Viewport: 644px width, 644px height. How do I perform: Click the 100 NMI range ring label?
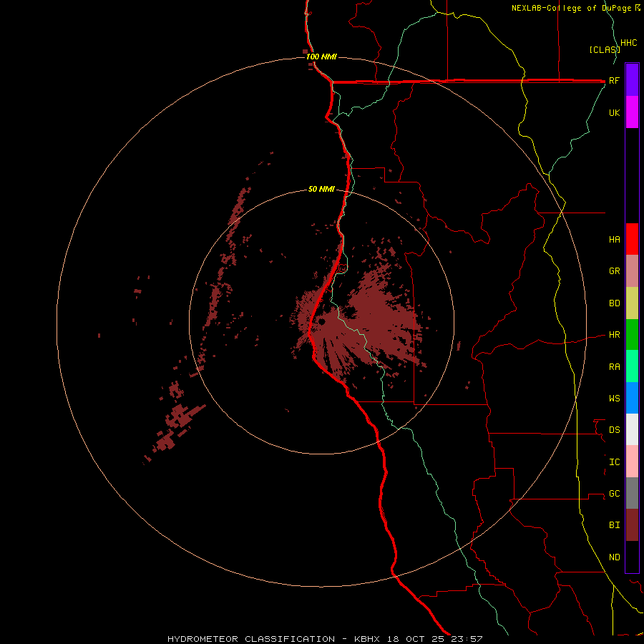click(x=321, y=57)
